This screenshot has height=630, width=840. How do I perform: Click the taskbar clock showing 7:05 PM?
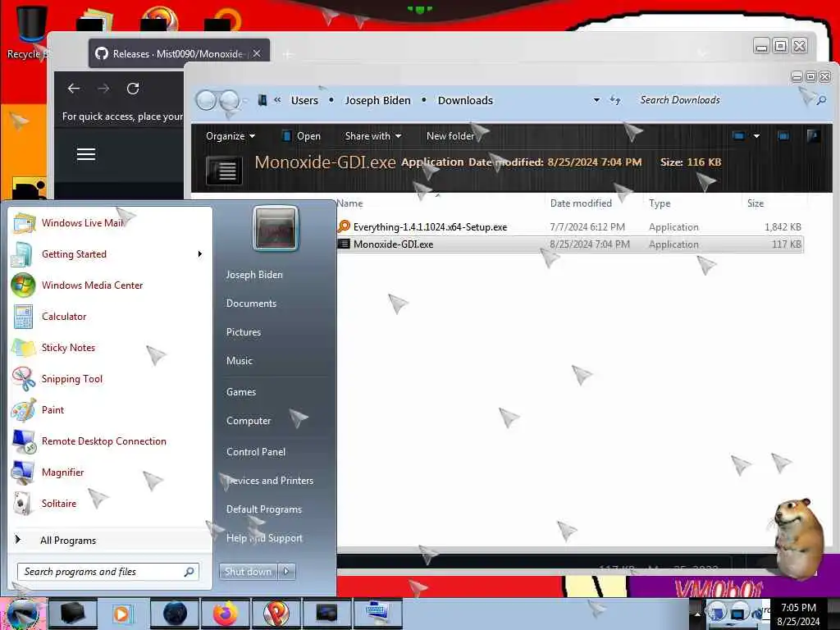(x=798, y=614)
